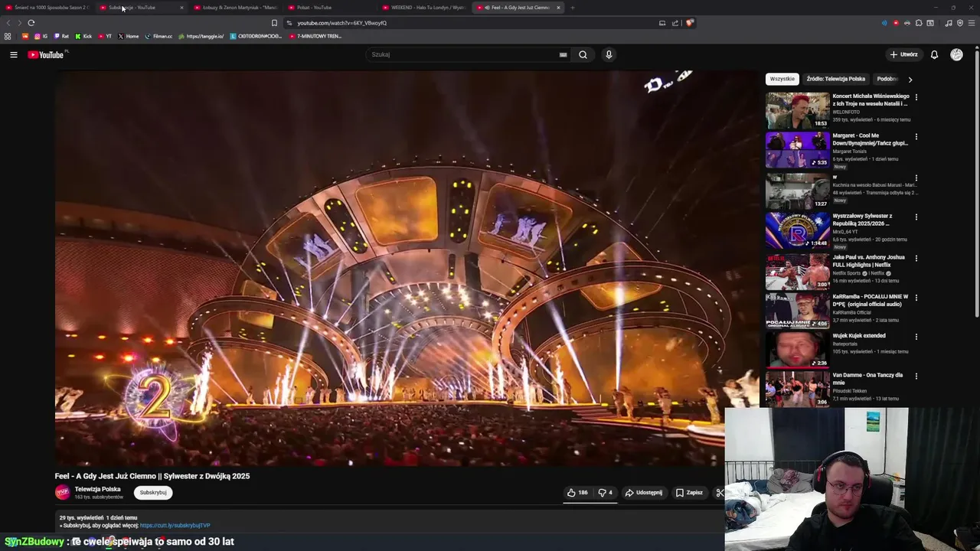Open YouTube notifications bell
980x551 pixels.
point(934,54)
